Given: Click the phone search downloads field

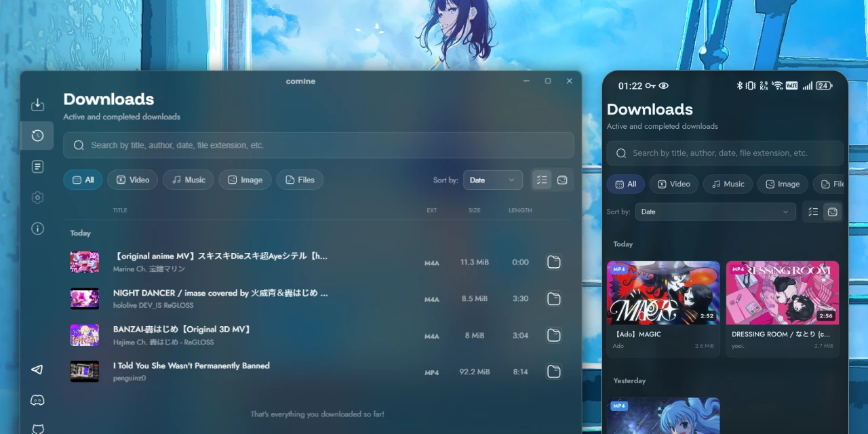Looking at the screenshot, I should point(725,153).
